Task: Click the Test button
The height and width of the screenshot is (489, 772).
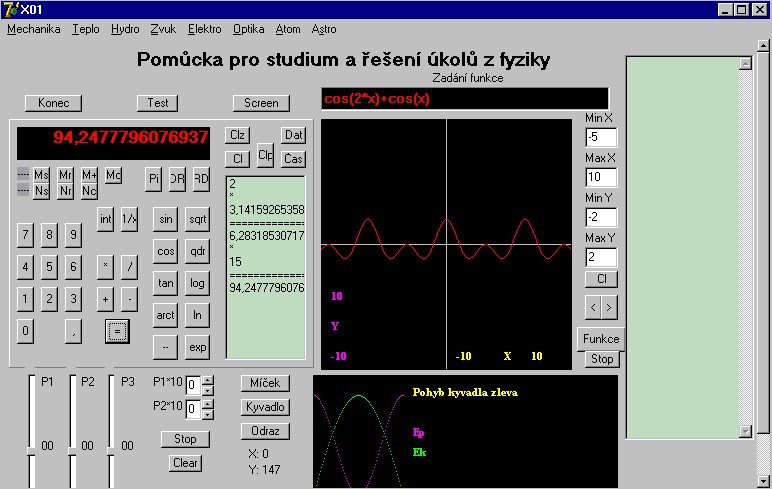Action: coord(158,103)
